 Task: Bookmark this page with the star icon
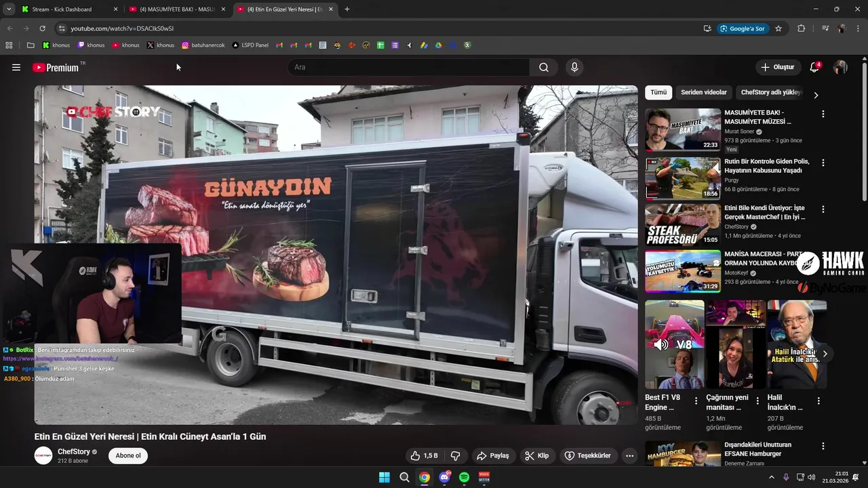pos(778,28)
